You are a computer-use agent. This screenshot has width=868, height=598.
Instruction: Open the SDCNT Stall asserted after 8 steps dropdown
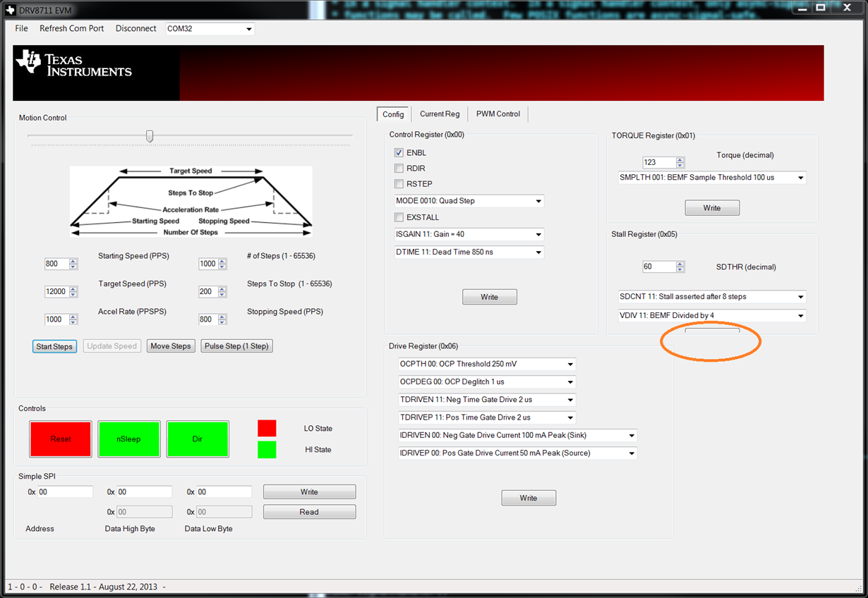click(x=712, y=297)
